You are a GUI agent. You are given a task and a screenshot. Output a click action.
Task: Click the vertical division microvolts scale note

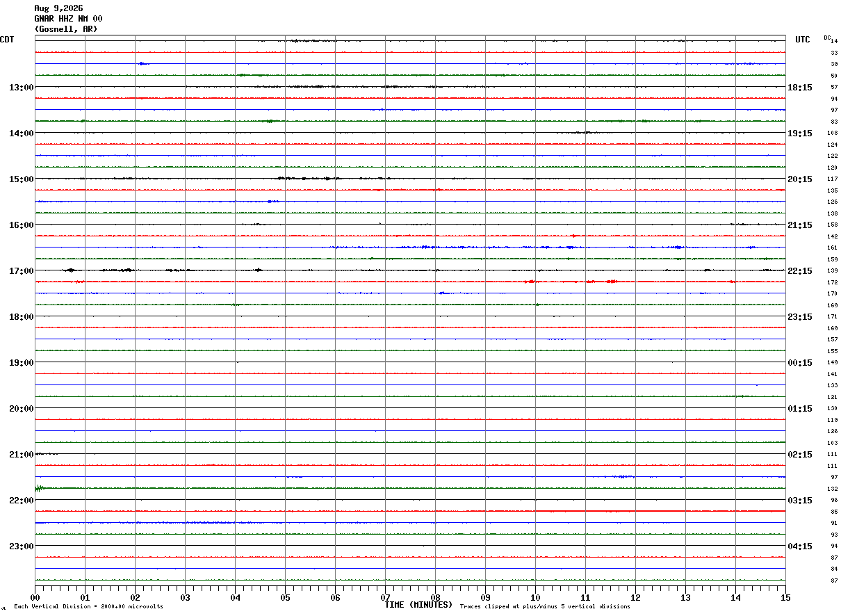(x=88, y=607)
